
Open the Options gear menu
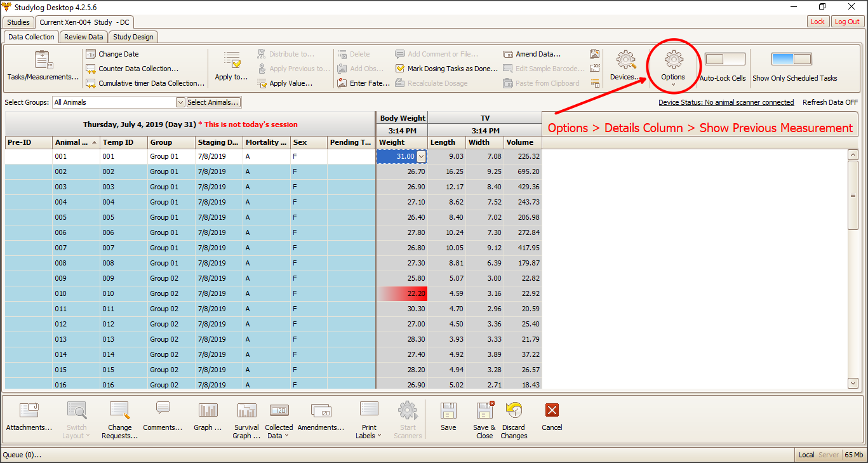pyautogui.click(x=673, y=67)
